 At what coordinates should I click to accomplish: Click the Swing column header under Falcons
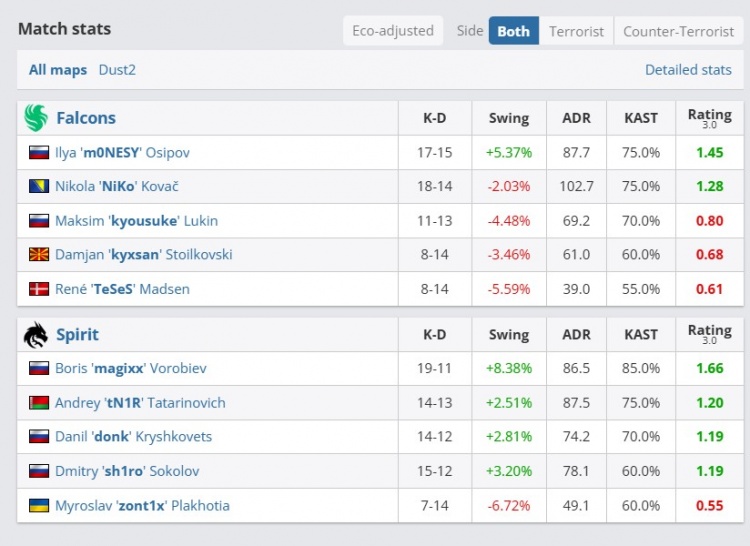[x=508, y=118]
